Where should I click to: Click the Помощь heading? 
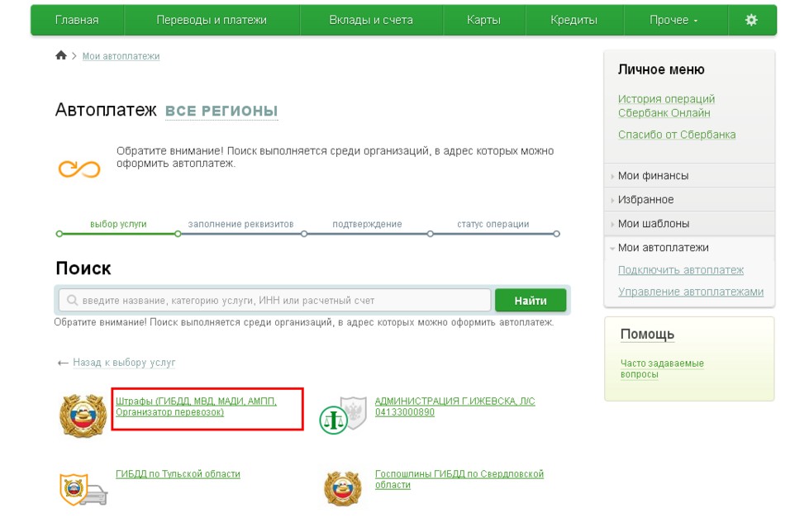point(647,334)
